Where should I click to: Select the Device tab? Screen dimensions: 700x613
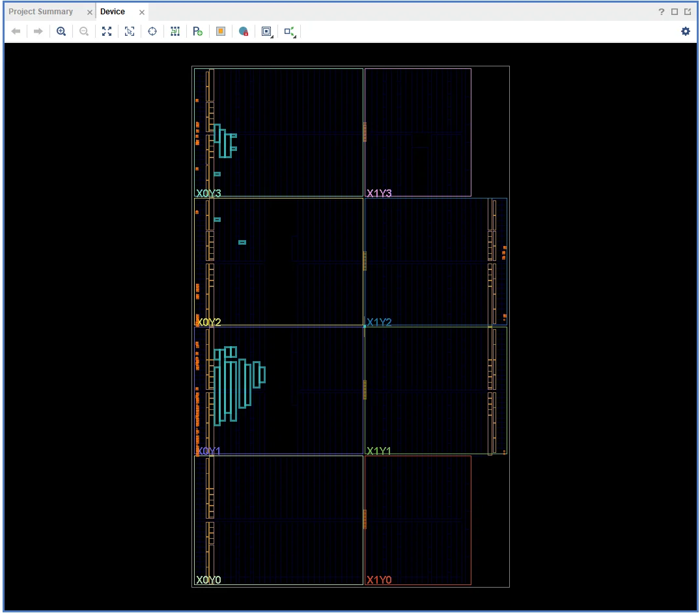[x=113, y=12]
